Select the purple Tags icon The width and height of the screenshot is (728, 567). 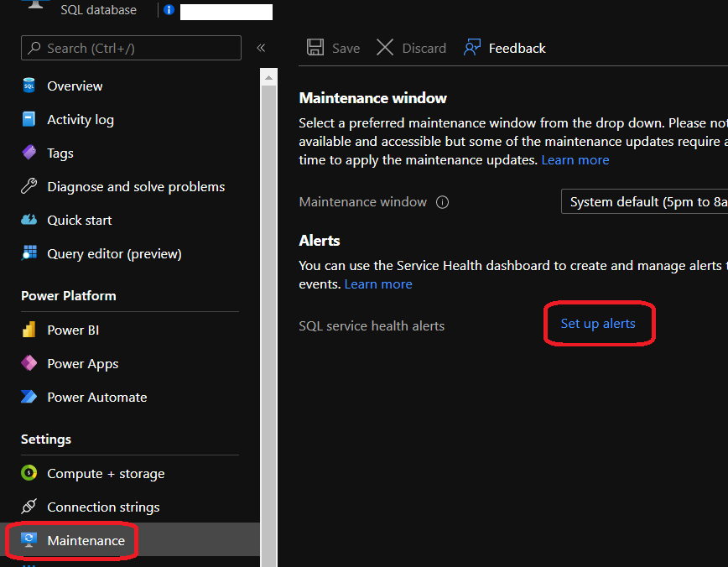pyautogui.click(x=29, y=153)
